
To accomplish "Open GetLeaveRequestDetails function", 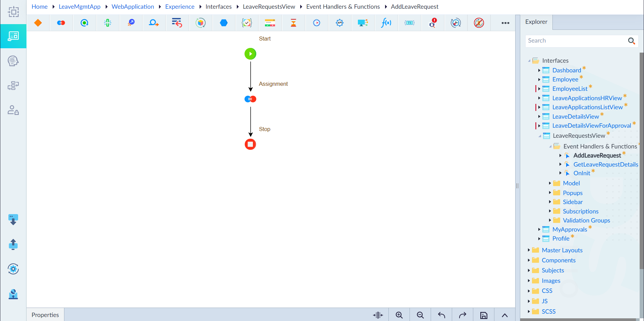I will click(606, 165).
